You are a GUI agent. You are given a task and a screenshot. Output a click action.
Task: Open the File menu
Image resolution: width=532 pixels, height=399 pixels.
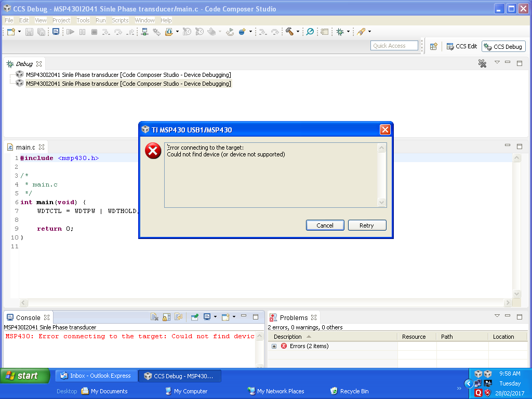pyautogui.click(x=9, y=20)
